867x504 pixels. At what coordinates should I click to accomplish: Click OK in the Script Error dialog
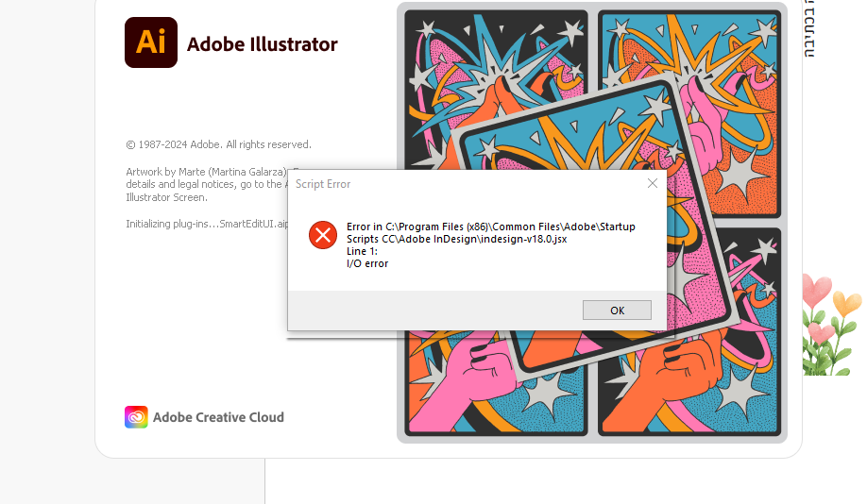(617, 310)
